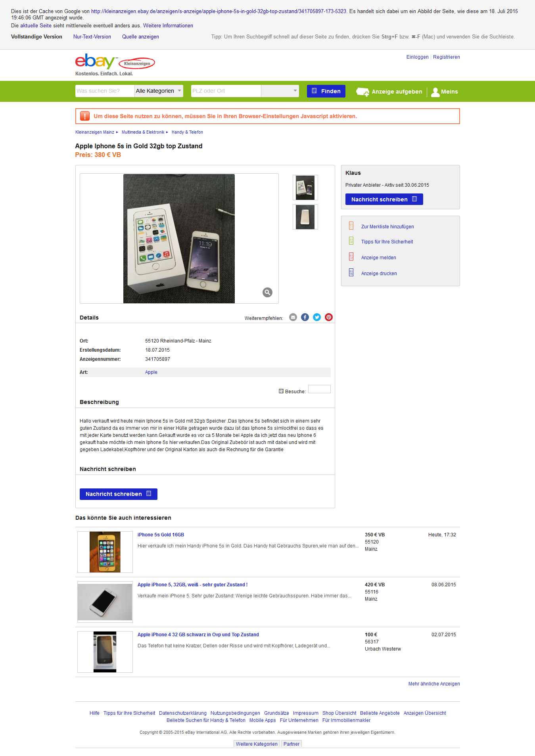Click the Multimedia & Elektronik breadcrumb
Screen dimensions: 535x756
click(x=143, y=132)
